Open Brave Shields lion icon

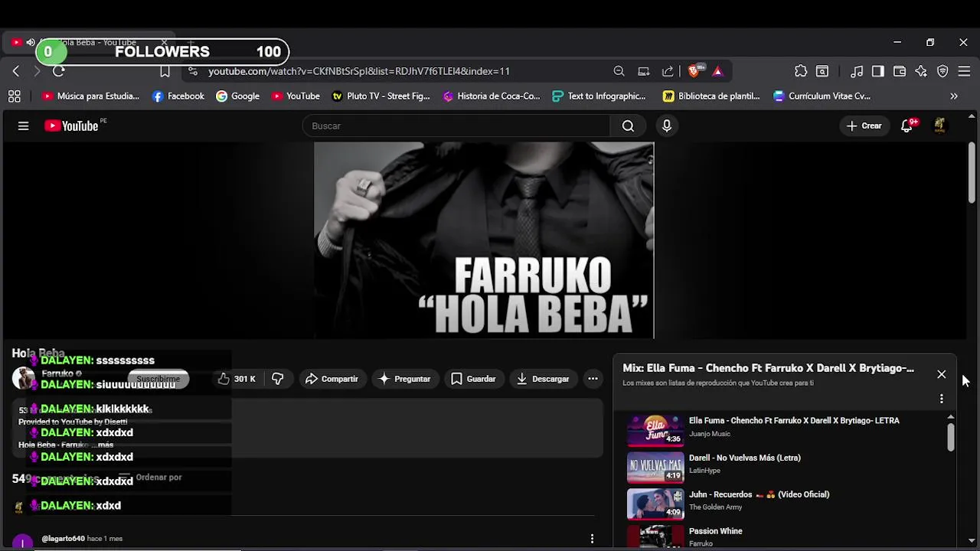[x=695, y=70]
